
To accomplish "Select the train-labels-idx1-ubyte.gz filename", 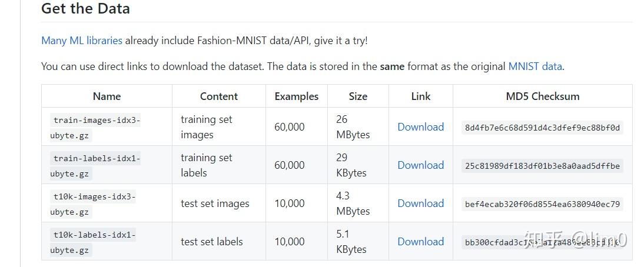I will point(96,165).
